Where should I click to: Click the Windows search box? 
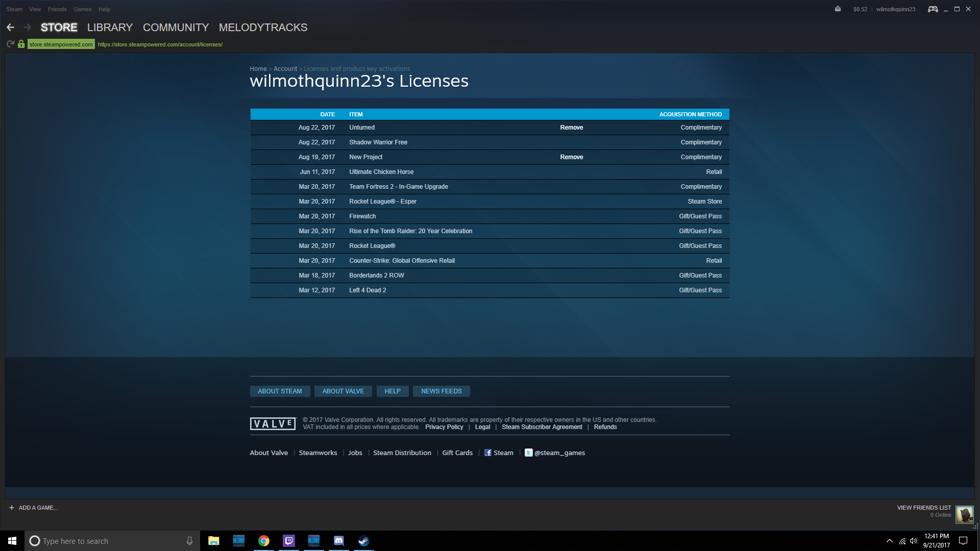pyautogui.click(x=112, y=541)
